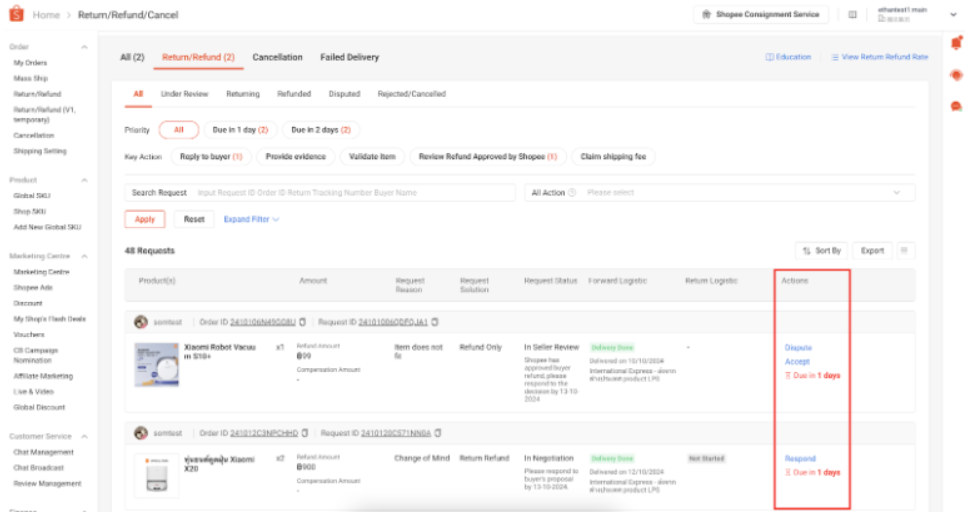Copy the first request ID
974x522 pixels.
coord(435,322)
